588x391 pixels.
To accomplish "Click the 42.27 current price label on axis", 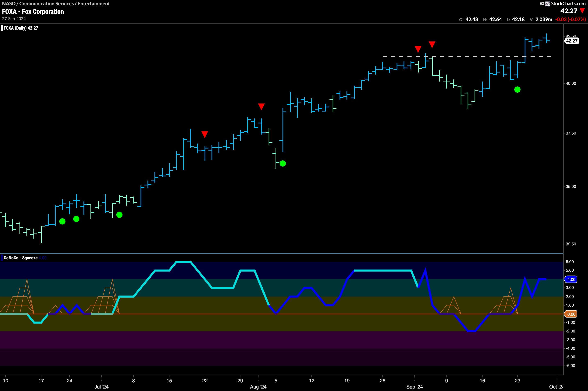I will (571, 41).
